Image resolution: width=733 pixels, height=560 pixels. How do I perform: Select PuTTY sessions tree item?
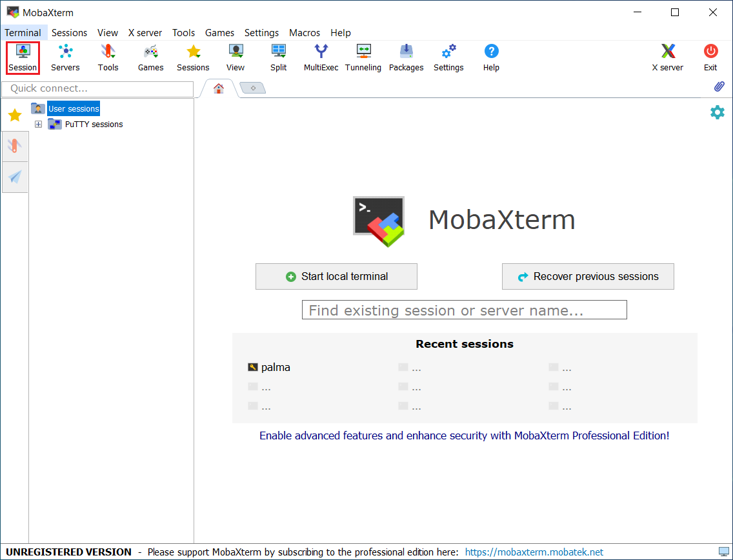(x=94, y=125)
